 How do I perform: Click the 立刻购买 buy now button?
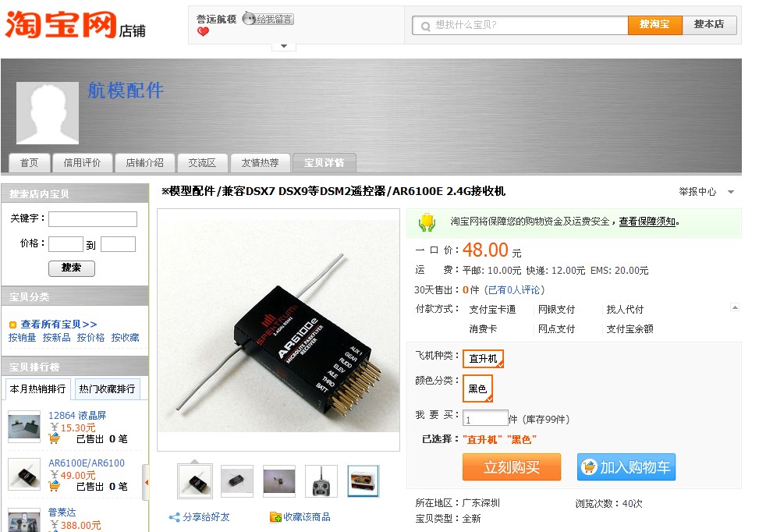tap(512, 467)
